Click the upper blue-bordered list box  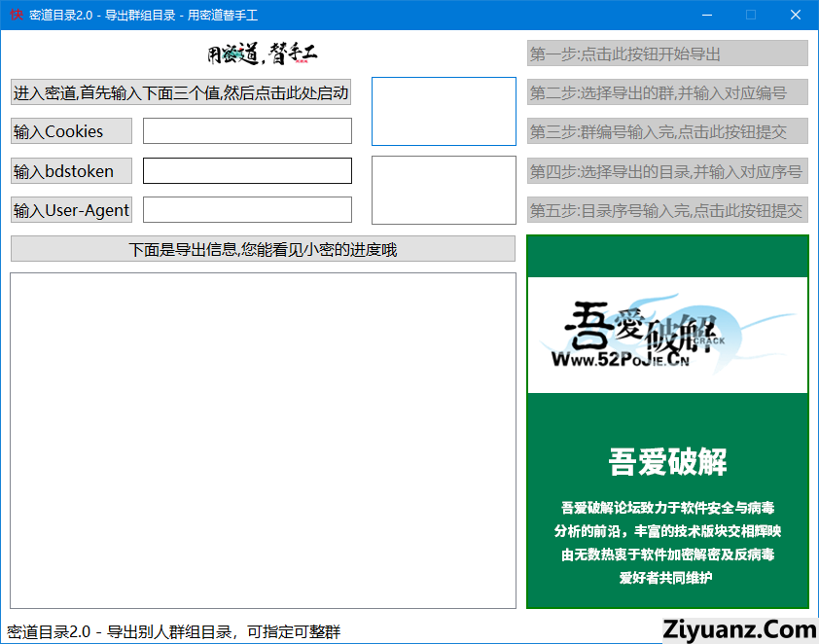click(x=444, y=112)
